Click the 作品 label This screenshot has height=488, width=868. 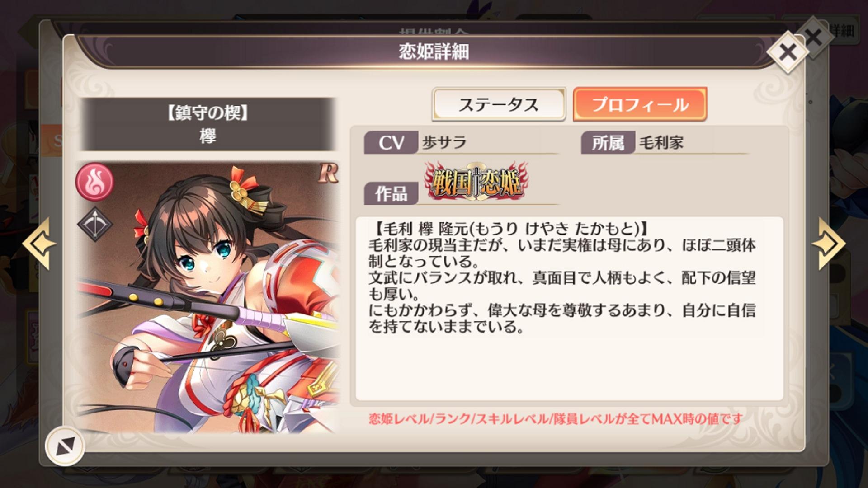(x=391, y=193)
